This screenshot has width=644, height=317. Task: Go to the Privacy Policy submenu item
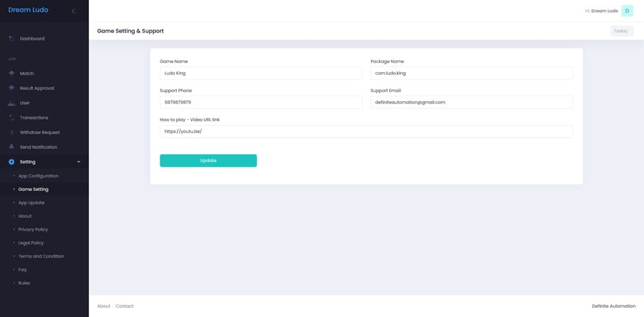point(33,230)
